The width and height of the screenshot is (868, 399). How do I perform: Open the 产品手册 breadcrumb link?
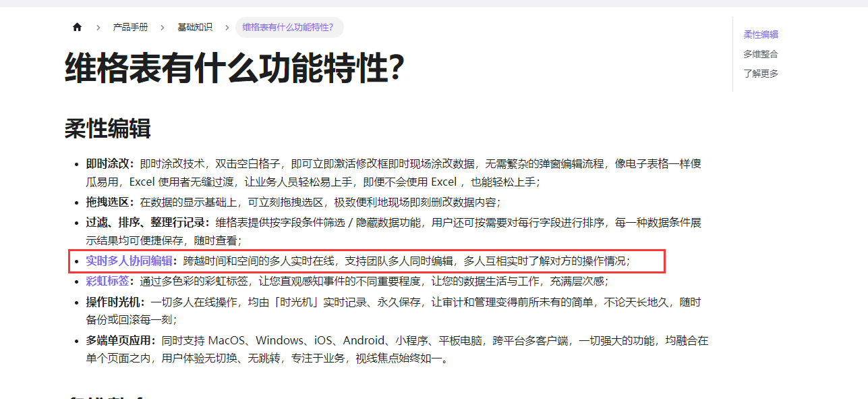pyautogui.click(x=130, y=27)
